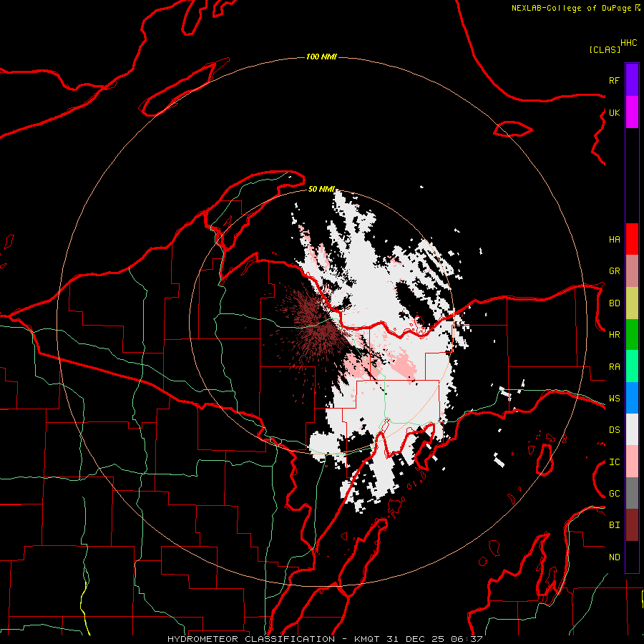Click the RF purple legend swatch
Screen dimensions: 644x644
click(x=632, y=80)
